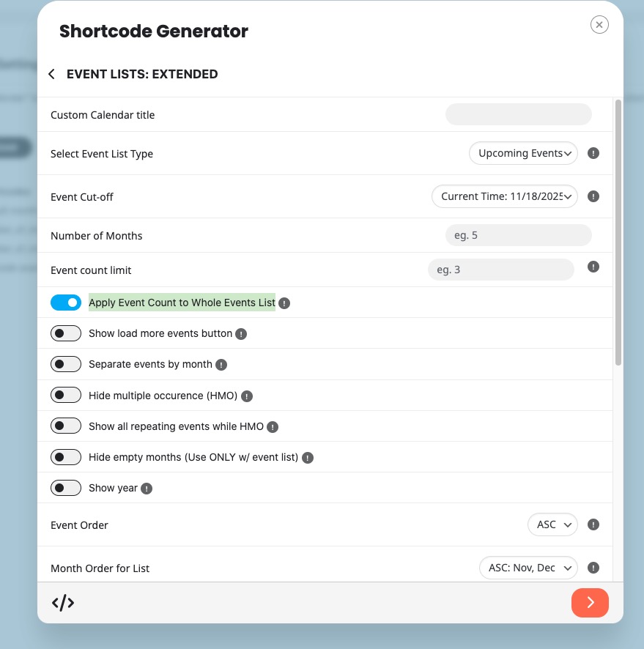Click the shortcode code brackets icon
This screenshot has width=644, height=649.
[63, 603]
